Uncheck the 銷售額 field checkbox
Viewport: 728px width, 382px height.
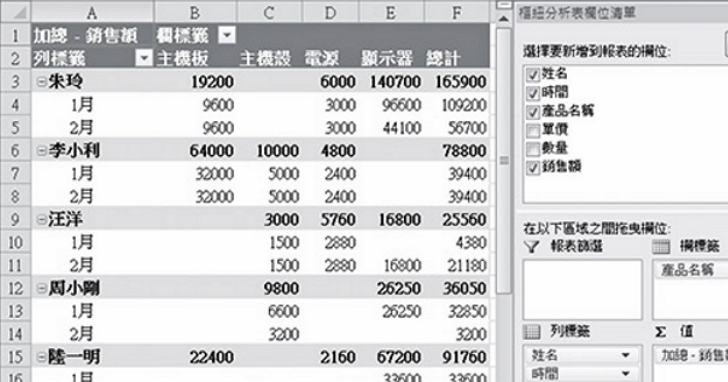coord(533,167)
